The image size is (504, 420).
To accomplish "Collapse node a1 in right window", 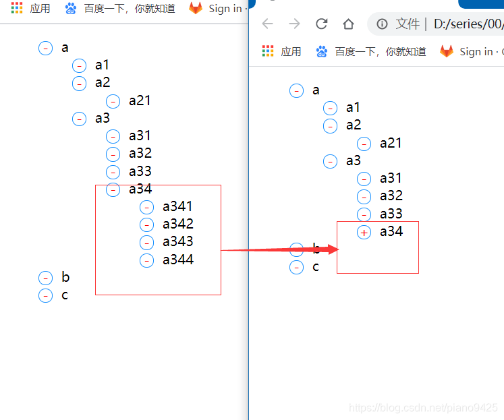I will 330,109.
